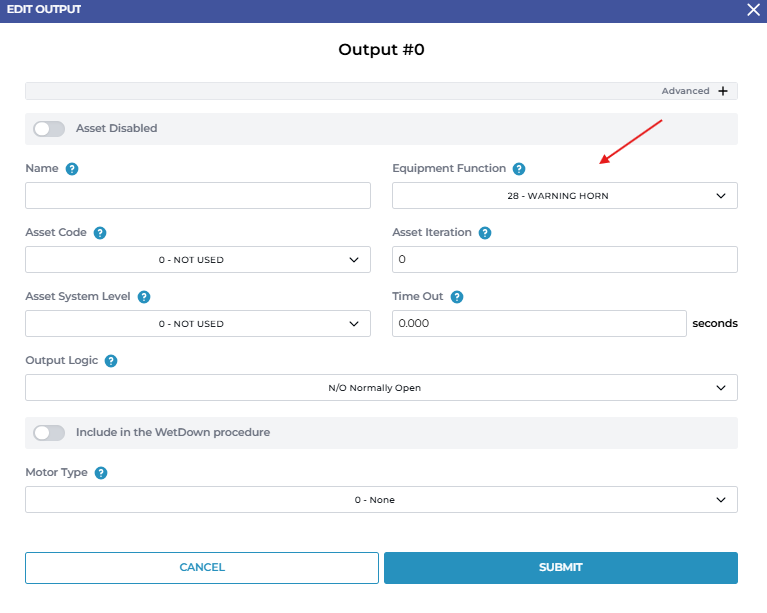Expand the Asset Code dropdown
The width and height of the screenshot is (767, 613).
coord(197,260)
